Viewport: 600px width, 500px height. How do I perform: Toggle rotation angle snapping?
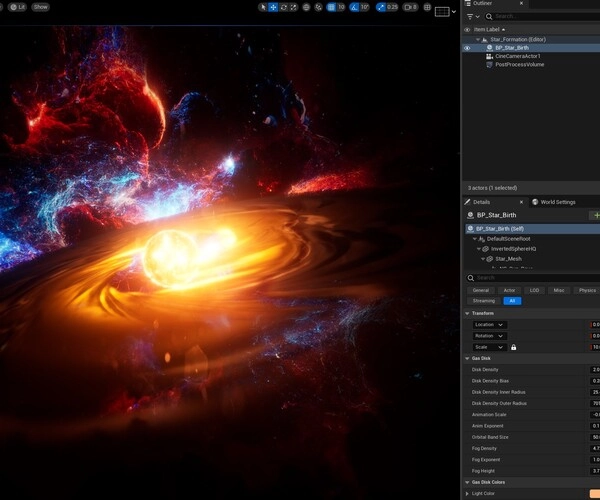[352, 7]
